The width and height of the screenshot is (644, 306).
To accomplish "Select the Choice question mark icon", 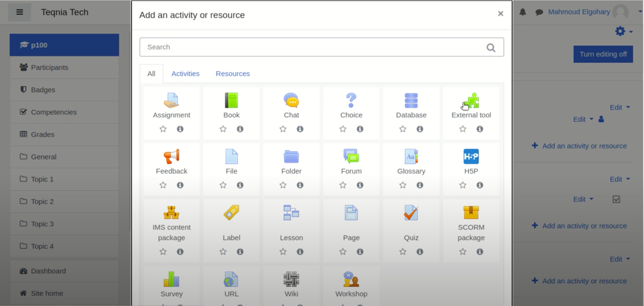I will tap(351, 100).
